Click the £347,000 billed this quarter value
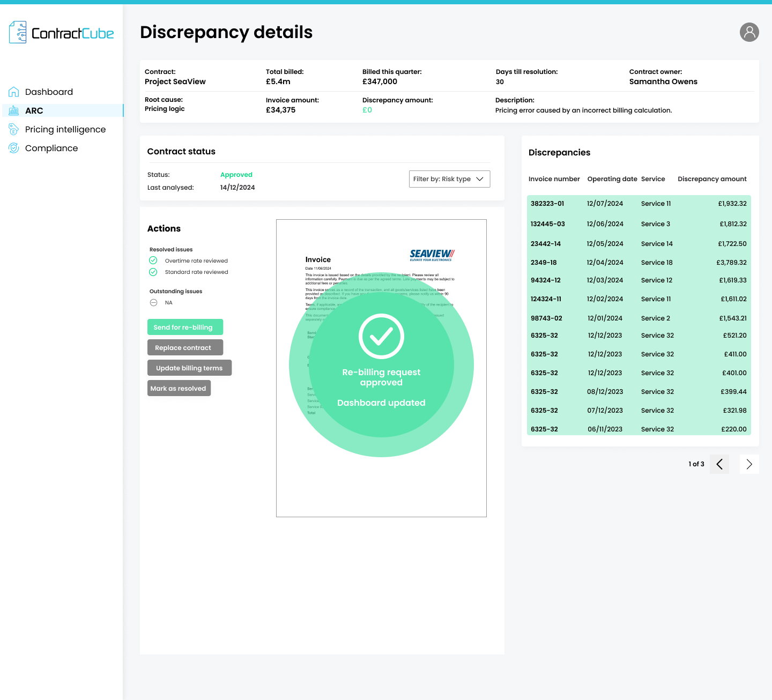Viewport: 772px width, 700px height. pos(380,81)
